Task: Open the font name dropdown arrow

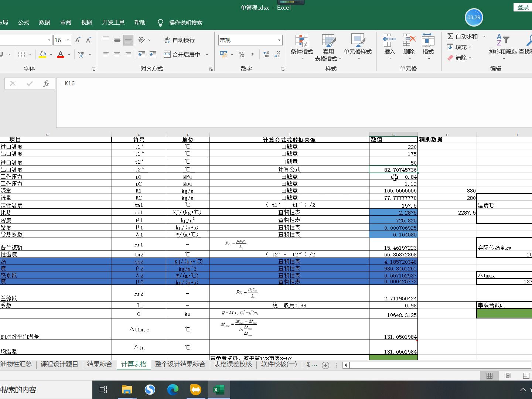Action: click(49, 40)
